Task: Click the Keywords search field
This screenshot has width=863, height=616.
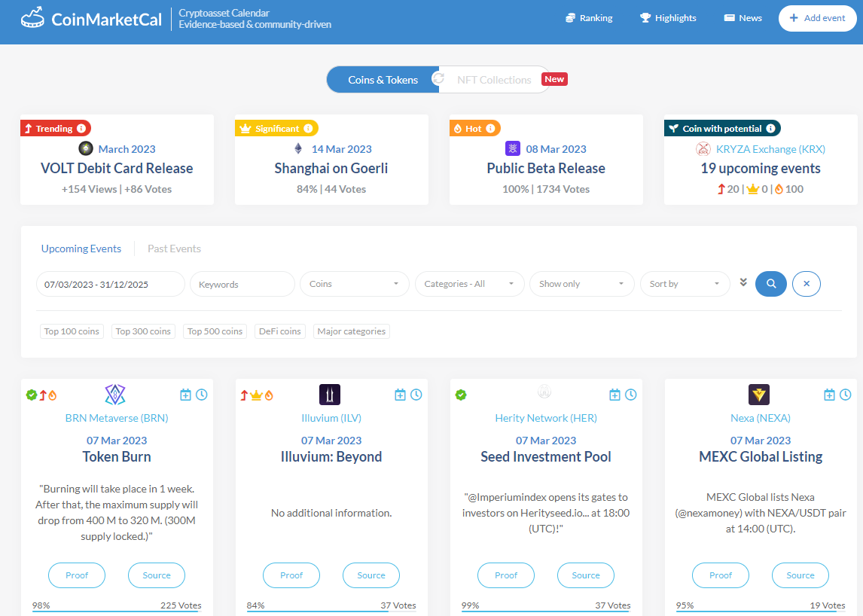Action: point(242,284)
